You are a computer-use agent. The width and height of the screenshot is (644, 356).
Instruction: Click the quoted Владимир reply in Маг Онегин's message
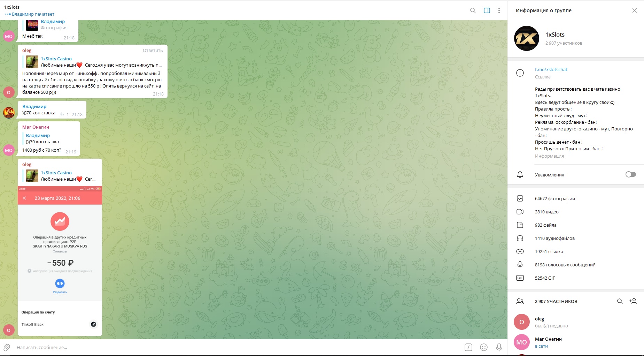point(42,138)
